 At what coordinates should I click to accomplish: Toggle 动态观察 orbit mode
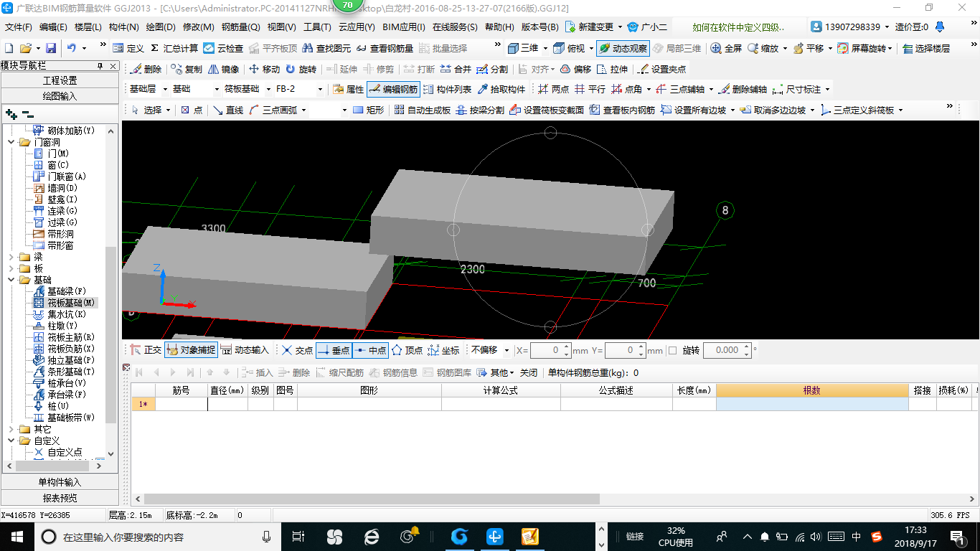click(623, 48)
